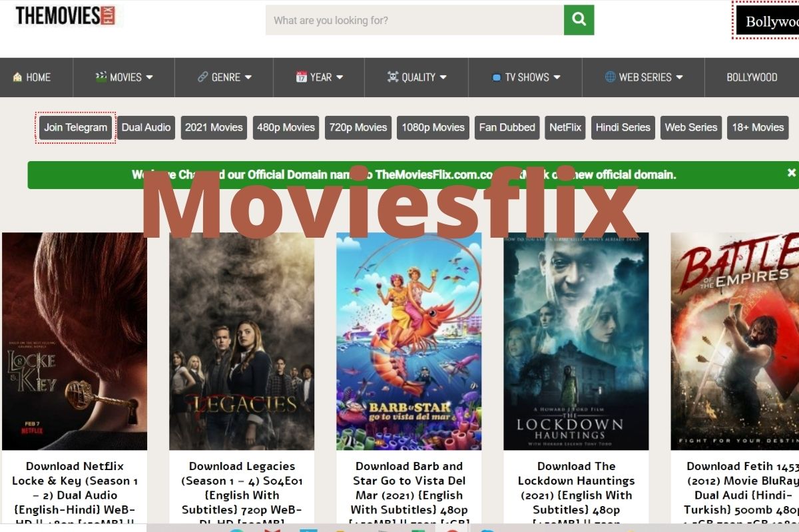This screenshot has width=799, height=532.
Task: Expand the QUALITY dropdown arrow
Action: pos(443,77)
